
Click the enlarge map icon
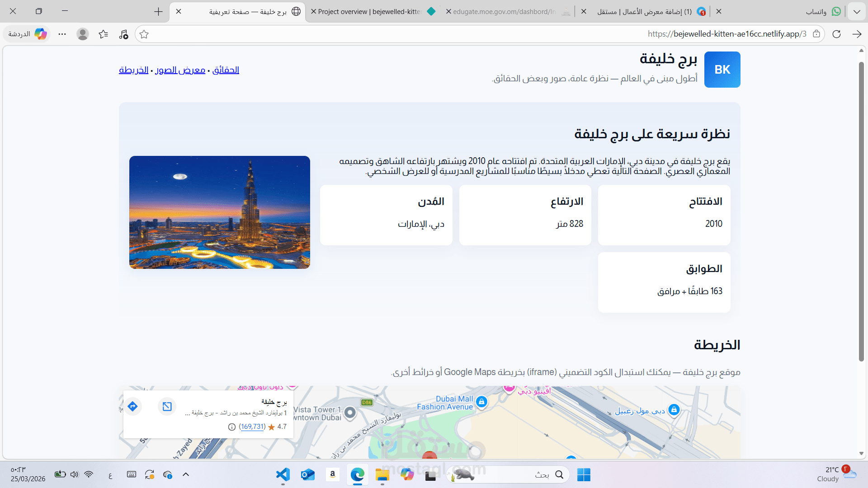[167, 406]
